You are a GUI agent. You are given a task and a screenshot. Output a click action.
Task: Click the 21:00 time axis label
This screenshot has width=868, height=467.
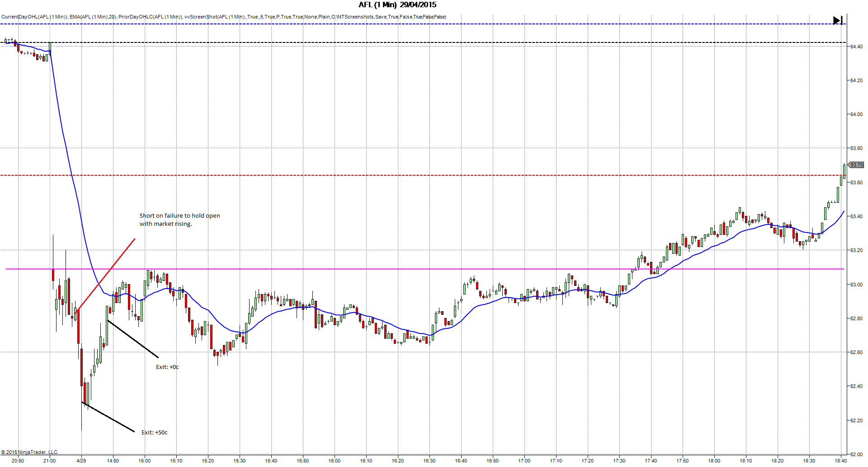(x=50, y=461)
